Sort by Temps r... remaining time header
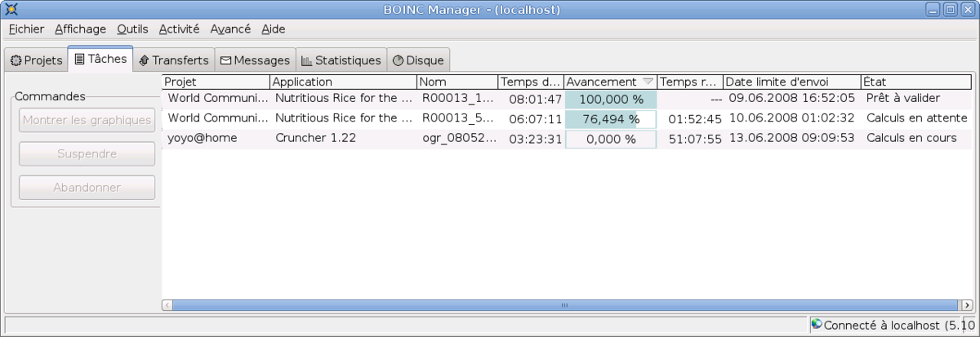Screen dimensions: 980x337 (690, 82)
